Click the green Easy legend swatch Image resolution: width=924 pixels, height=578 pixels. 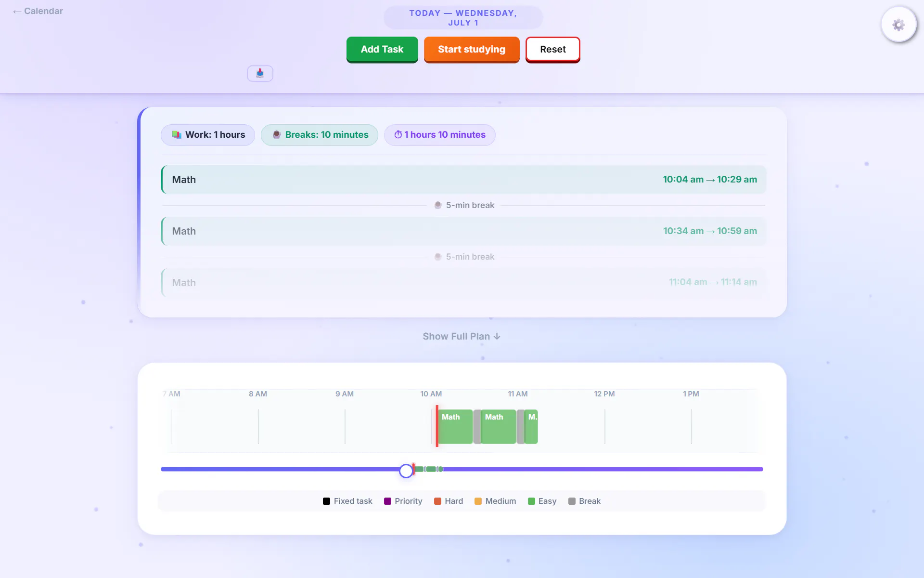pyautogui.click(x=531, y=501)
